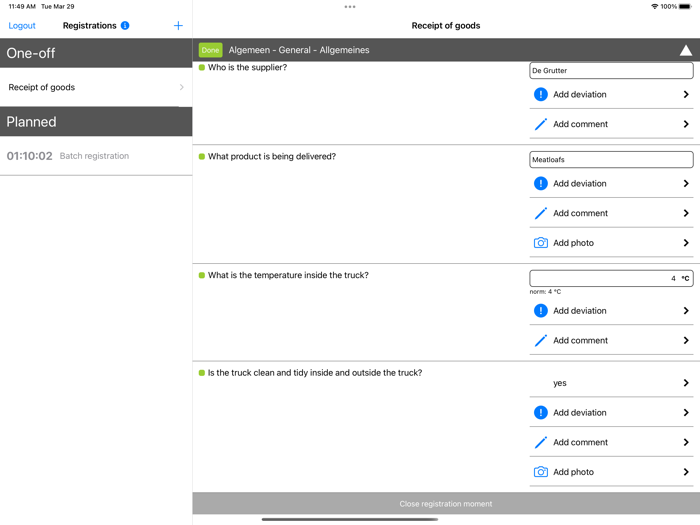Click the 11:49 AM clock in status bar

coord(22,7)
